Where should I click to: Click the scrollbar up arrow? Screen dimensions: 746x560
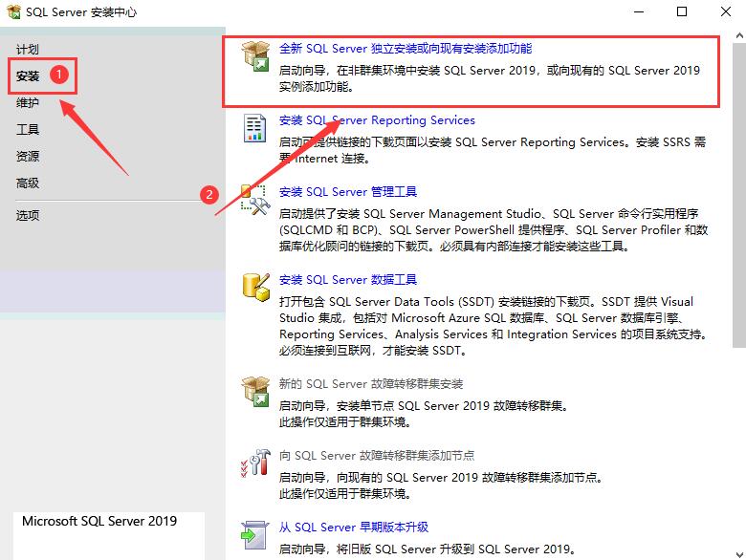pos(739,35)
